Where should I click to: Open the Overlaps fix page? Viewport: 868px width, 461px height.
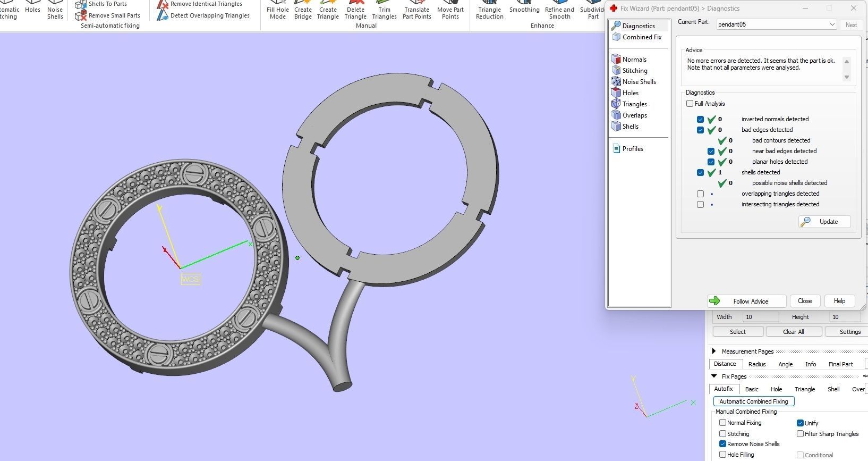coord(629,115)
